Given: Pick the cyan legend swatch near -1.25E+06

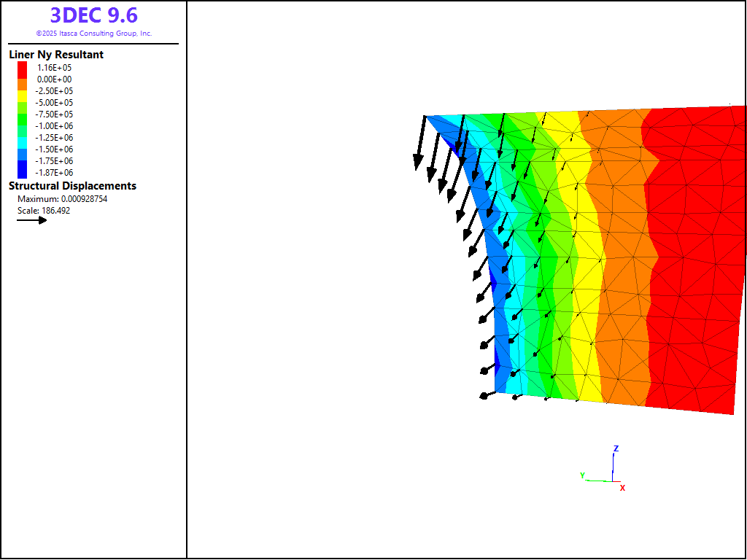Looking at the screenshot, I should pyautogui.click(x=23, y=137).
